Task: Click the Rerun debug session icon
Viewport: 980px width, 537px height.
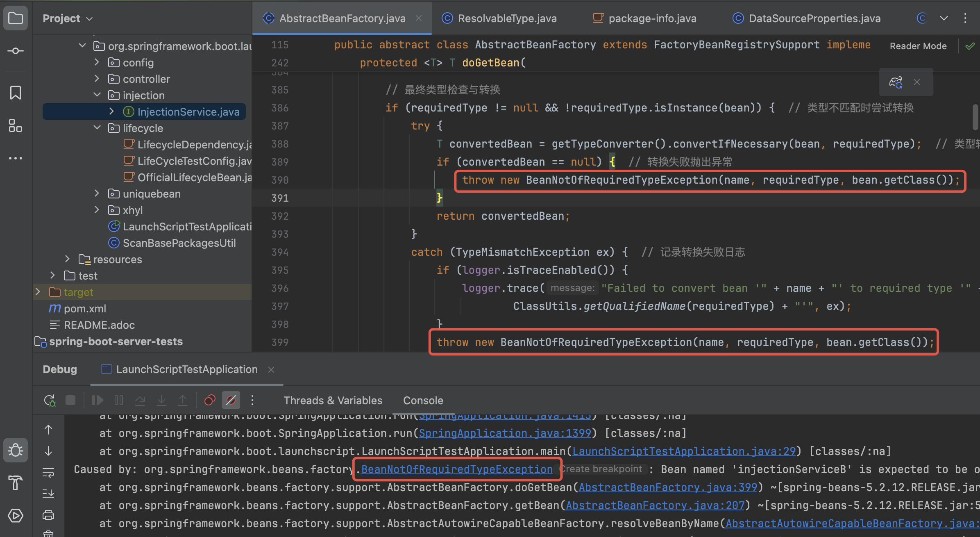Action: pos(50,400)
